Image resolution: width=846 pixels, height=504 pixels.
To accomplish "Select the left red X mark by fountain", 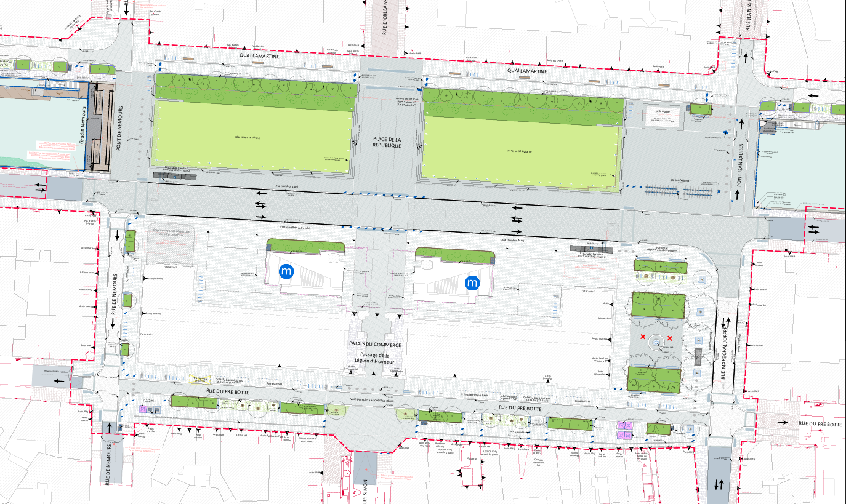I will click(x=643, y=337).
